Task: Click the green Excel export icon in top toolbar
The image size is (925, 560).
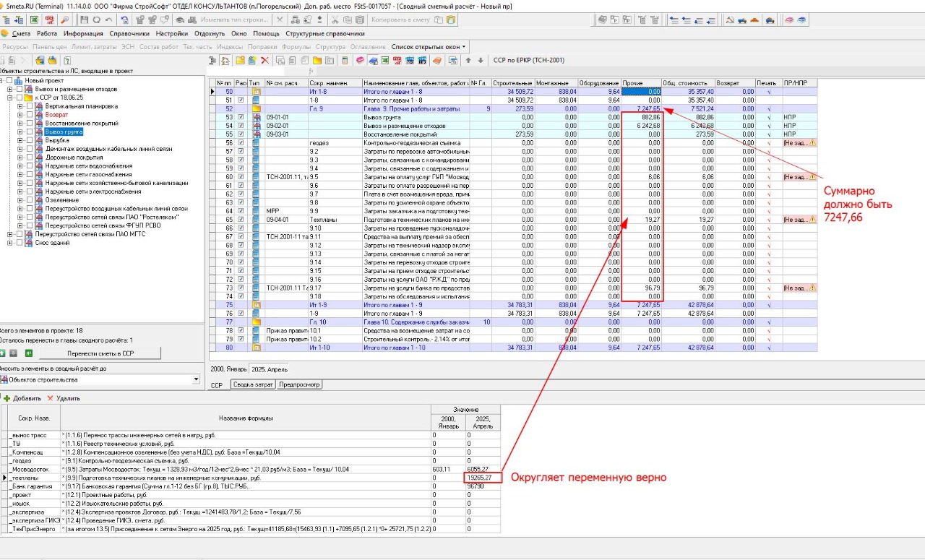Action: 34,20
